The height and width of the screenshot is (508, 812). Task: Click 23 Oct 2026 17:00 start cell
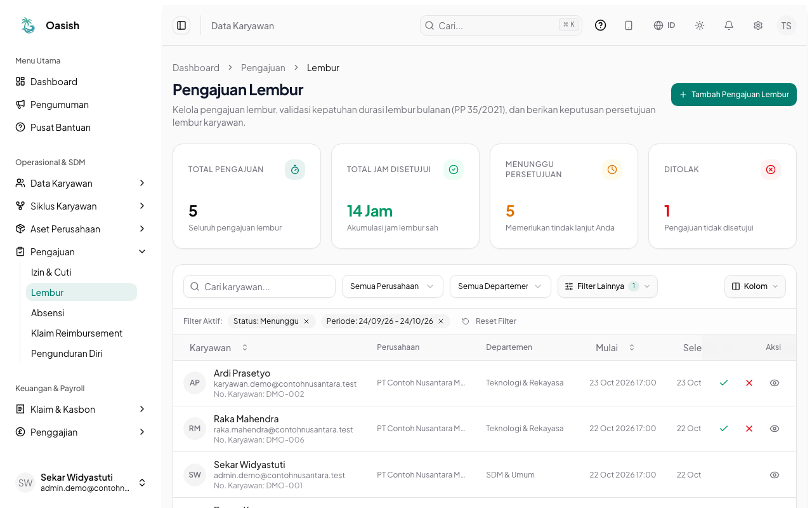(623, 383)
